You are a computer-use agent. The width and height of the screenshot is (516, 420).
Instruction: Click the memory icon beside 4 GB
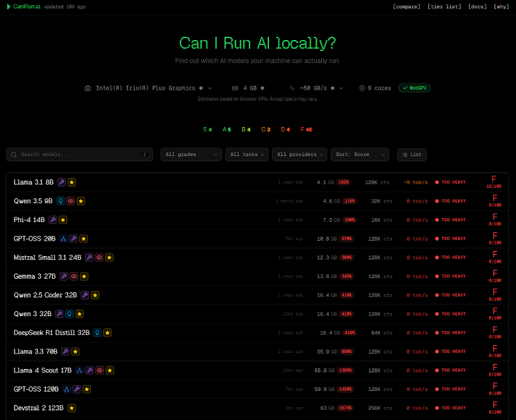click(x=235, y=88)
